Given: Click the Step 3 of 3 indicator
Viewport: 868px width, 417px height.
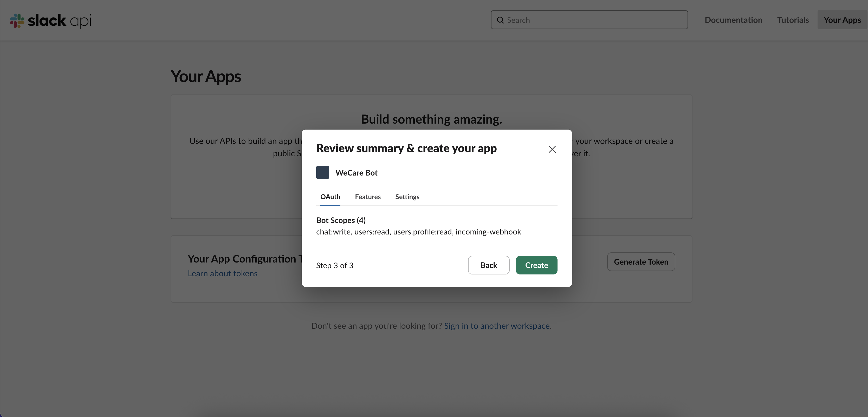Looking at the screenshot, I should pos(335,266).
